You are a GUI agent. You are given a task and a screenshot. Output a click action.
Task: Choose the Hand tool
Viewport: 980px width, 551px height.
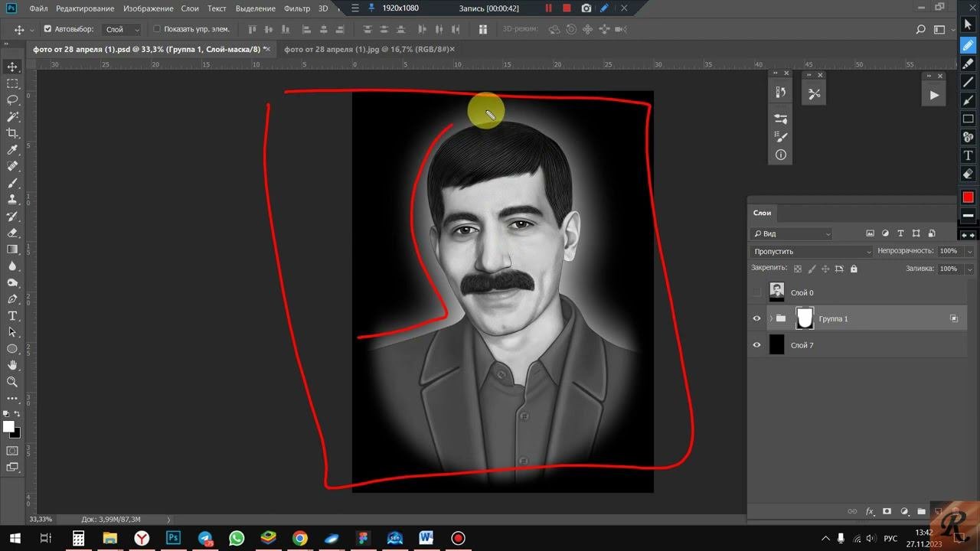click(12, 365)
